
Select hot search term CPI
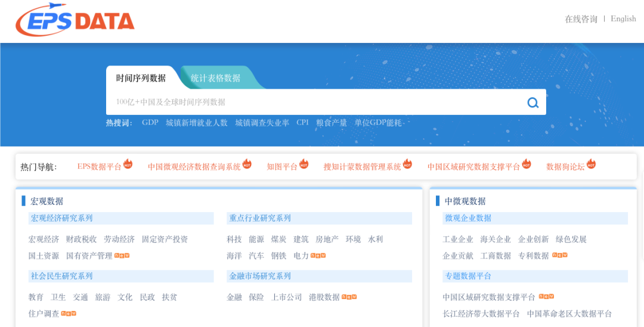click(302, 123)
